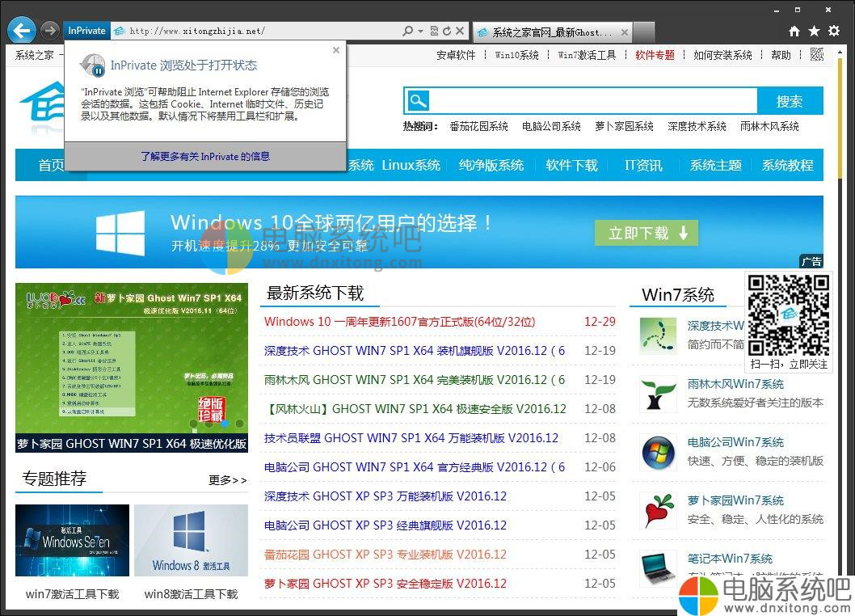Open the 如何安装系统 top link
This screenshot has width=855, height=616.
click(722, 55)
